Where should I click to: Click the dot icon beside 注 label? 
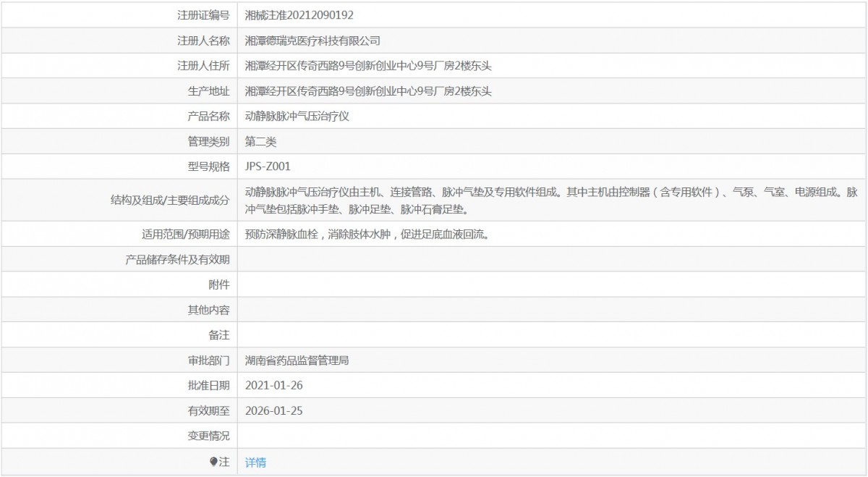click(213, 462)
